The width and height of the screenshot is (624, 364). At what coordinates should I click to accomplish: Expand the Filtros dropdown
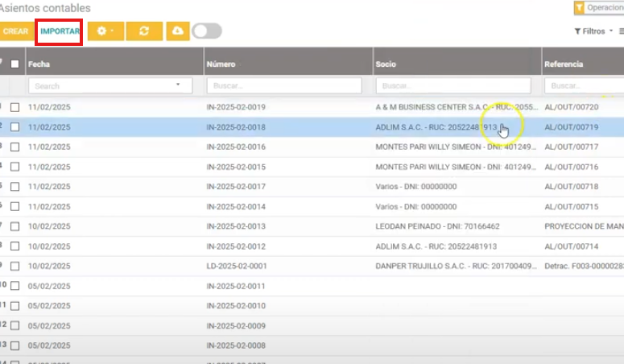(x=589, y=31)
